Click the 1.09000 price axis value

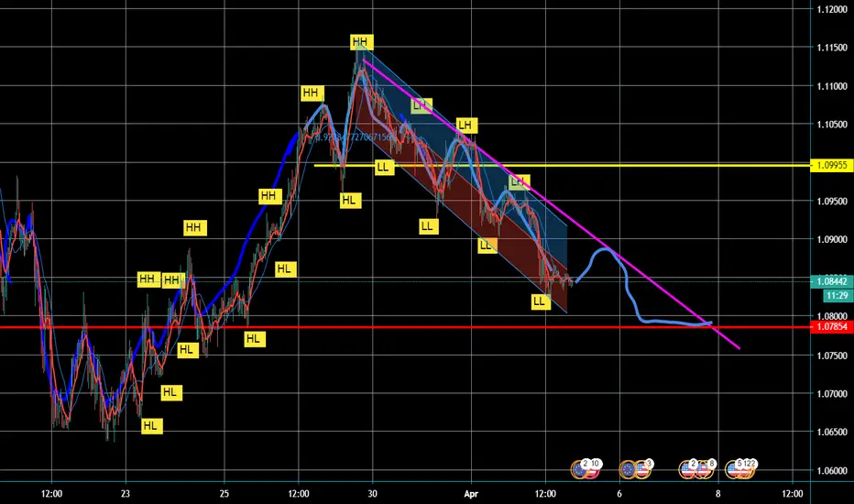(x=832, y=239)
